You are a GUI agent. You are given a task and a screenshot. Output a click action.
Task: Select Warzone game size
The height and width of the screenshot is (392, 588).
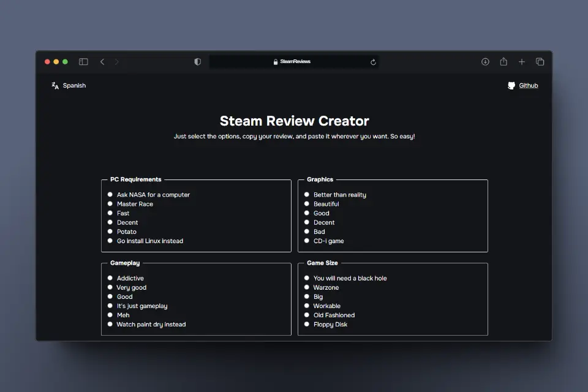click(307, 287)
